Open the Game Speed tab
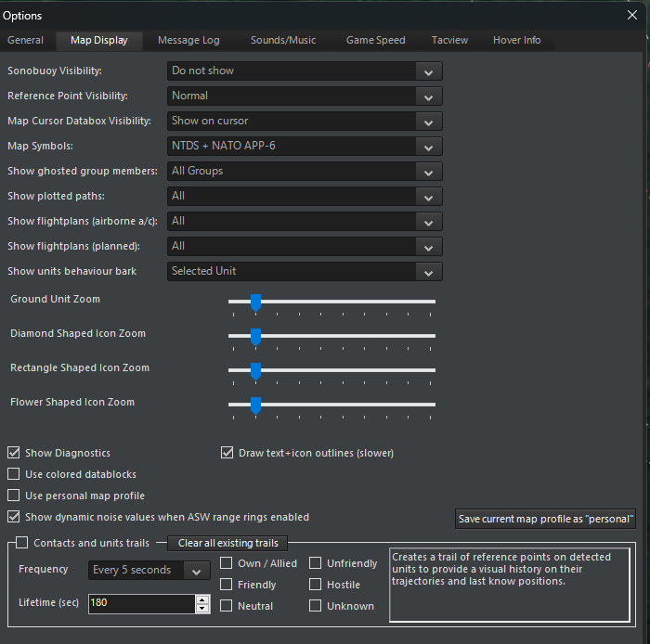The width and height of the screenshot is (650, 644). click(x=375, y=40)
